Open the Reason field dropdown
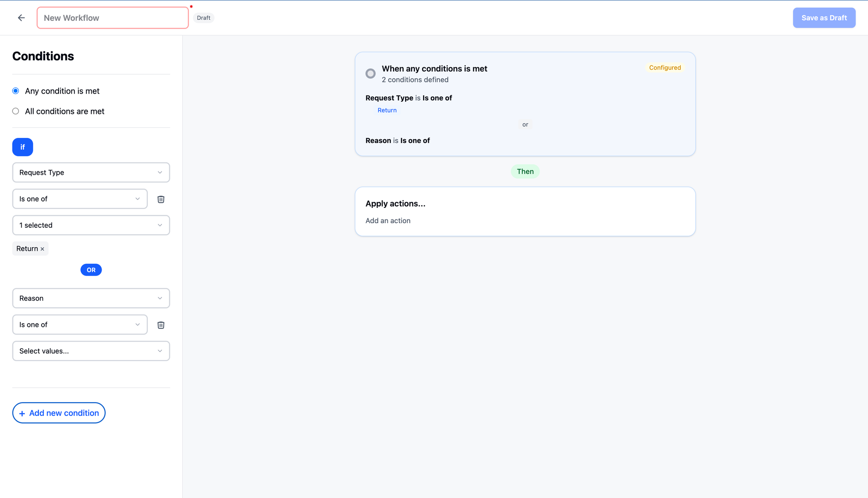The height and width of the screenshot is (498, 868). click(x=91, y=298)
